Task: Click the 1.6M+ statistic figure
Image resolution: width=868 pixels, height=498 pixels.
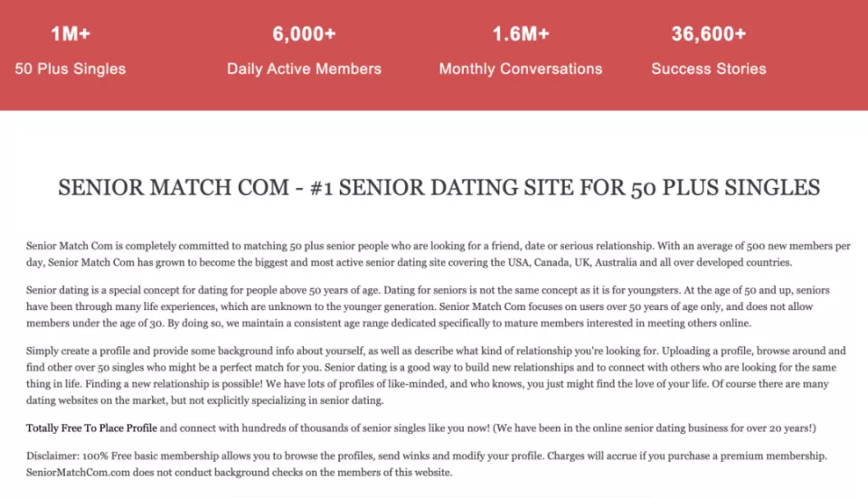Action: pos(521,34)
